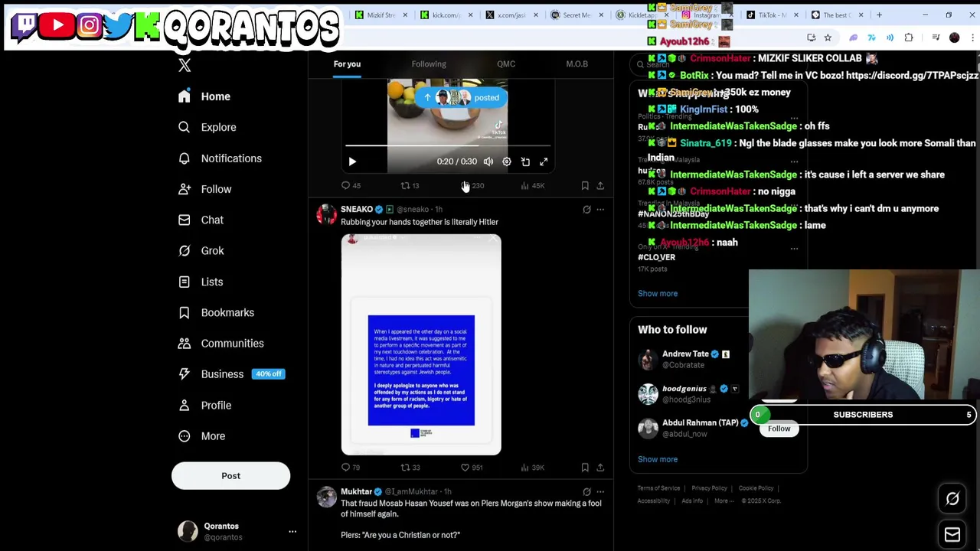Open Business with 40% off badge
Screen dimensions: 980x551
231,374
